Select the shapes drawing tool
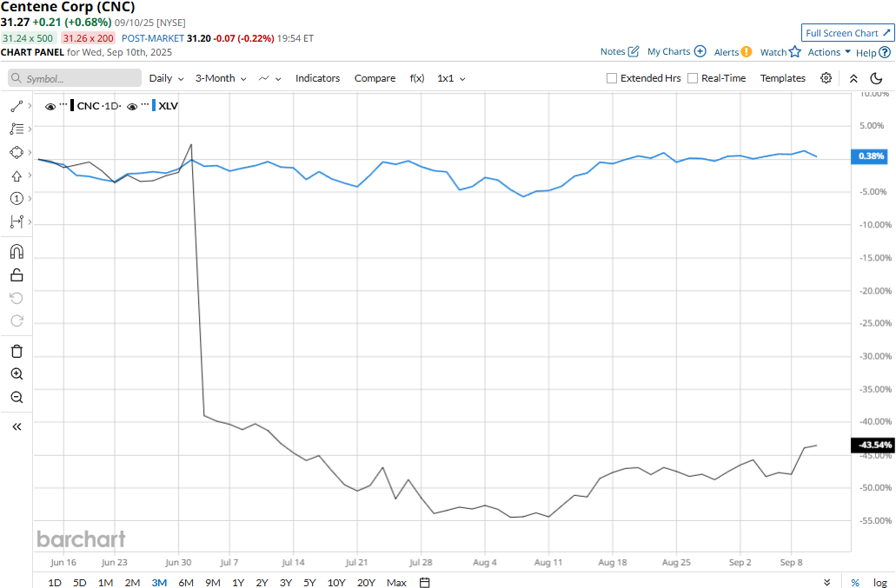The width and height of the screenshot is (896, 588). tap(17, 152)
